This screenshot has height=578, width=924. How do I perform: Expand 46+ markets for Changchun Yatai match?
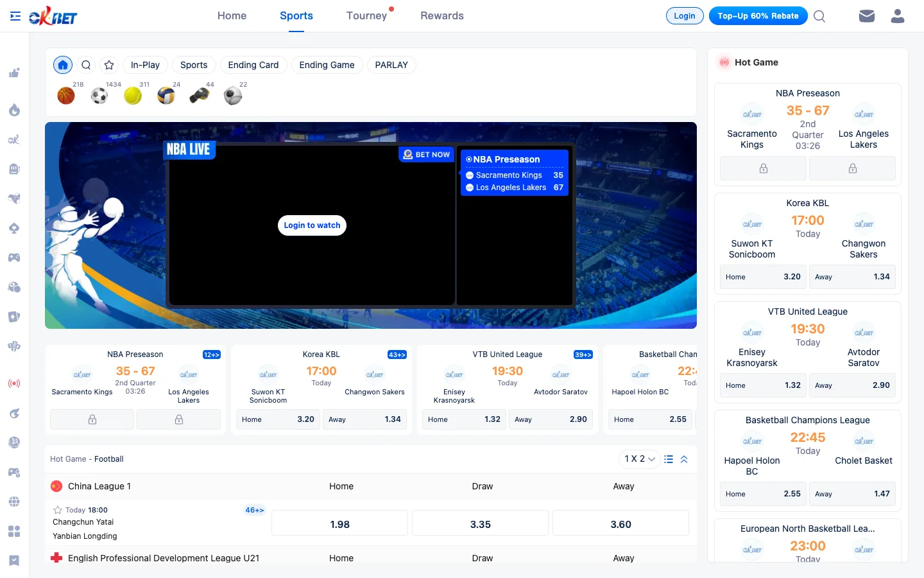255,510
